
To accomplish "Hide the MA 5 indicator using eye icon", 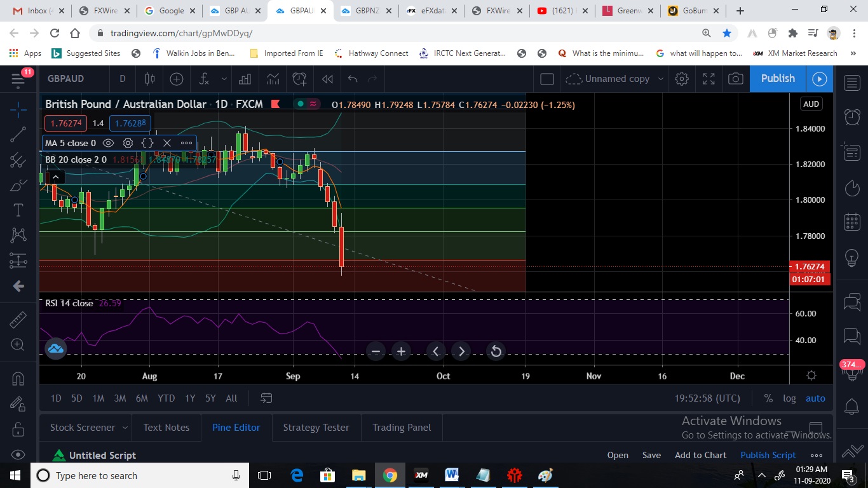I will (x=108, y=143).
